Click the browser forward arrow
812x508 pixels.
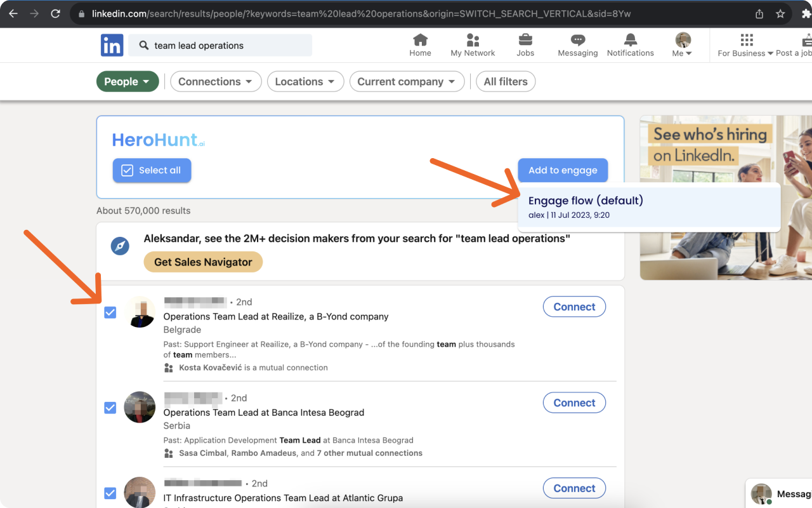[34, 13]
